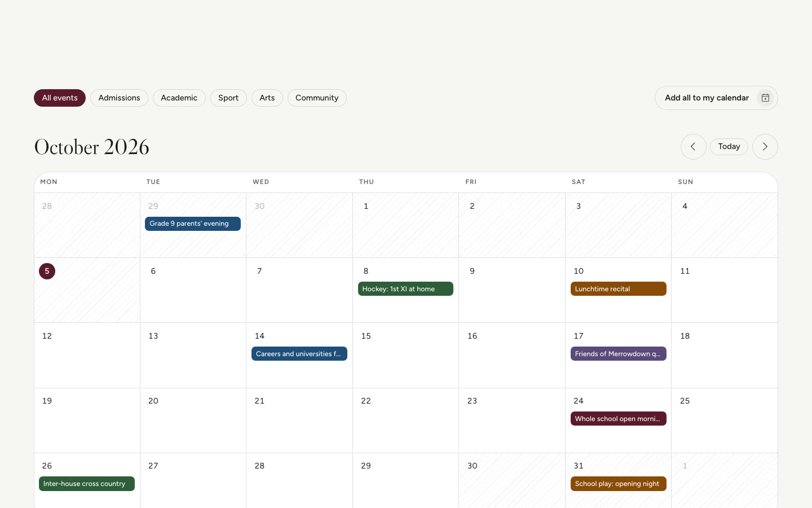The image size is (812, 508).
Task: Go to the previous month
Action: [x=693, y=147]
